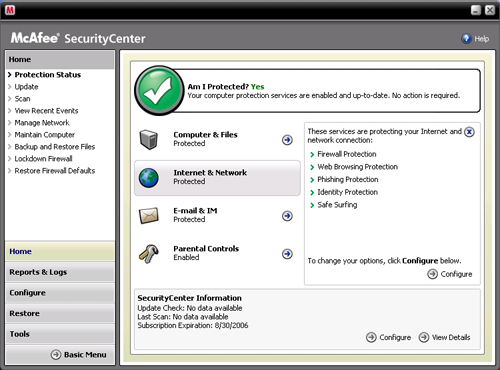
Task: Click the Subscription Expiration: 8/30/2006 text
Action: 193,325
